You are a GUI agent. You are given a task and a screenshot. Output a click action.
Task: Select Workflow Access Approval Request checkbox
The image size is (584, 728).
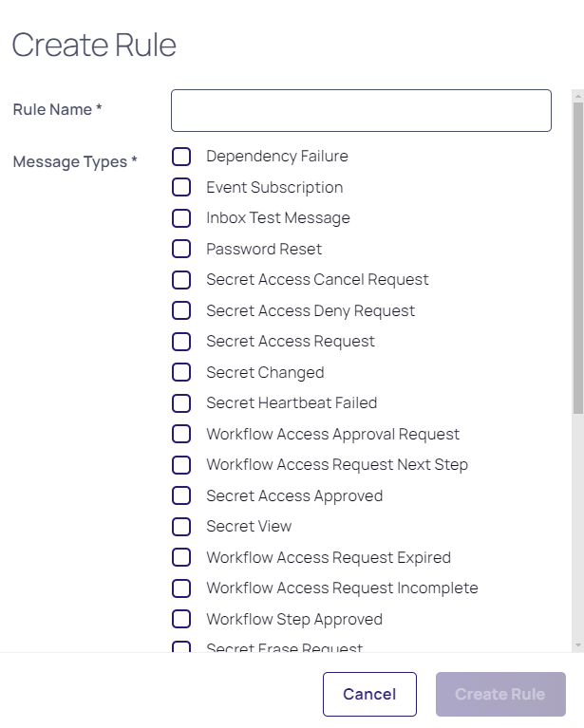(x=181, y=434)
